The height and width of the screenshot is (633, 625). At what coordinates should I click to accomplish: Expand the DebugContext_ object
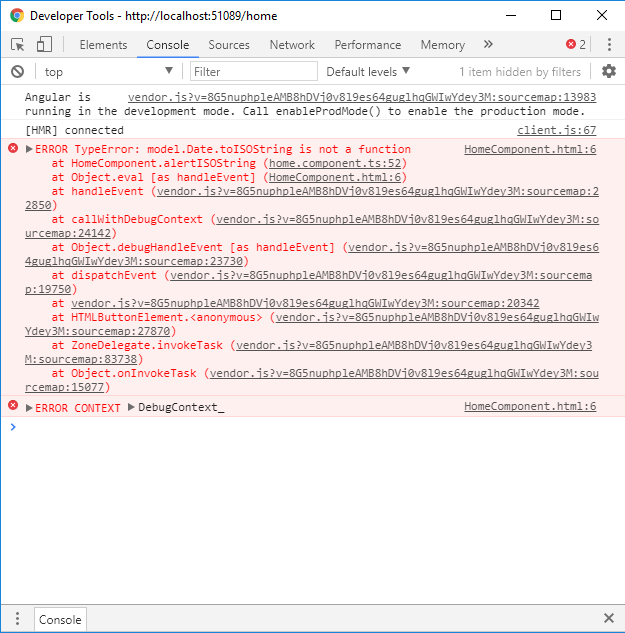[x=131, y=407]
